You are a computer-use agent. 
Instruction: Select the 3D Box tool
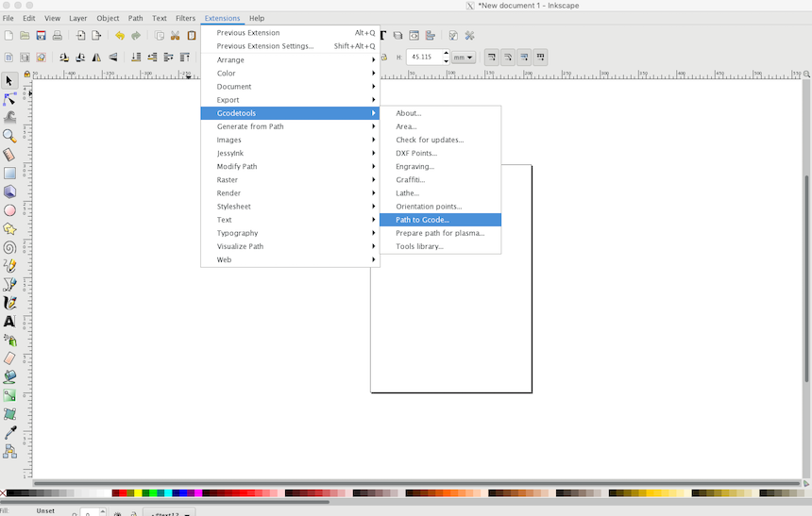pos(9,192)
